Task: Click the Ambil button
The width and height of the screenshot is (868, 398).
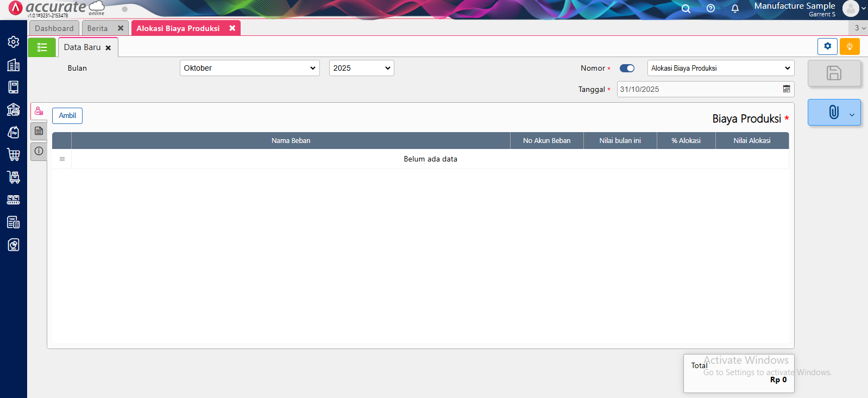Action: tap(67, 116)
